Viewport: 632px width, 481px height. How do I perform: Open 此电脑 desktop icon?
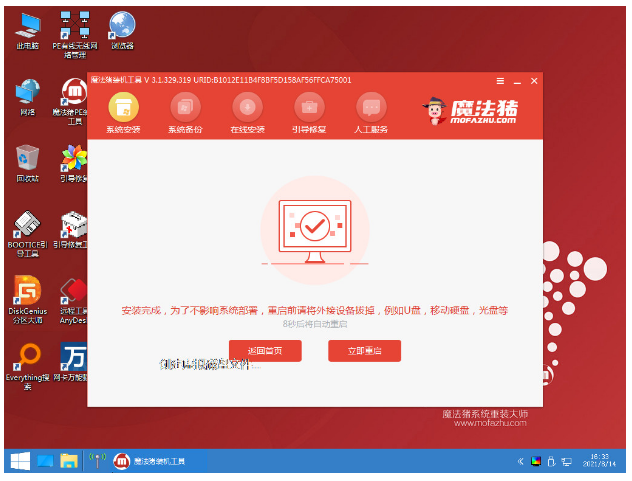(27, 31)
